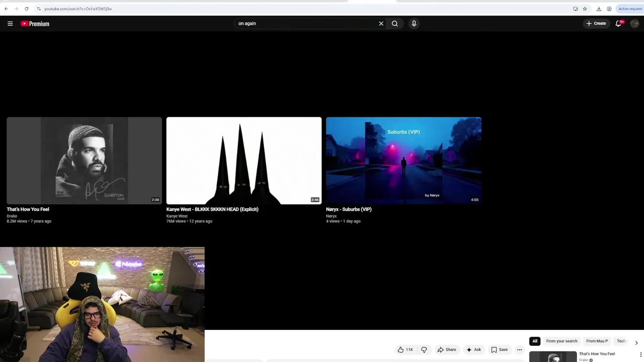Viewport: 644px width, 362px height.
Task: Share the video
Action: pyautogui.click(x=447, y=349)
